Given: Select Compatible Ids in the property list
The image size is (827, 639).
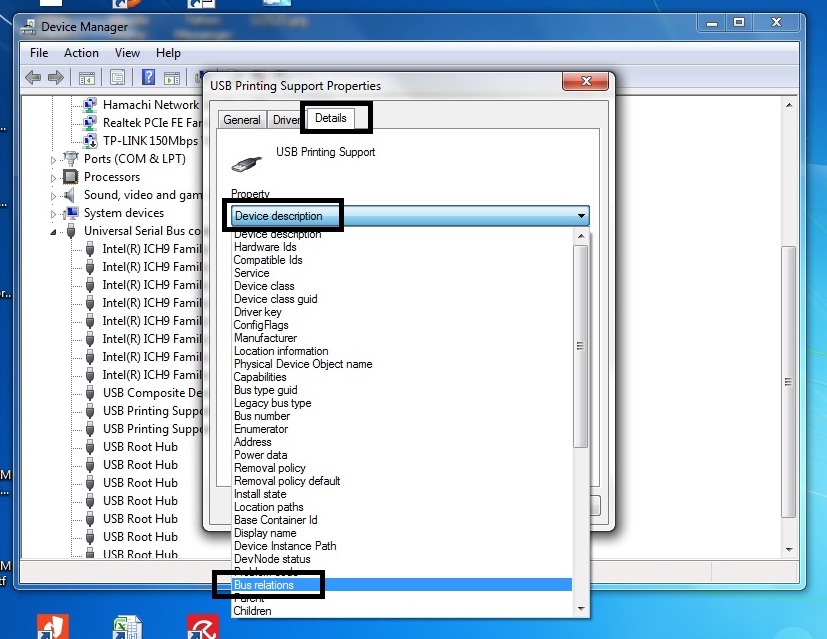Looking at the screenshot, I should coord(402,260).
